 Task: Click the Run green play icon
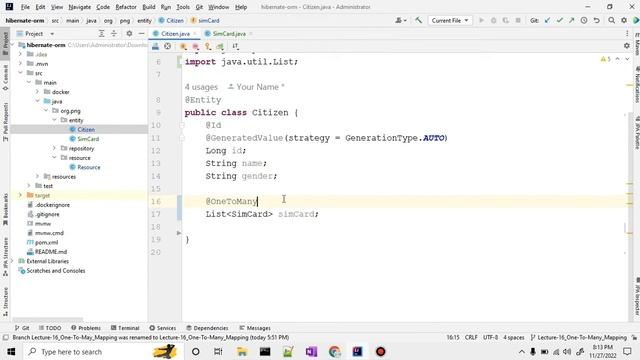pyautogui.click(x=481, y=20)
